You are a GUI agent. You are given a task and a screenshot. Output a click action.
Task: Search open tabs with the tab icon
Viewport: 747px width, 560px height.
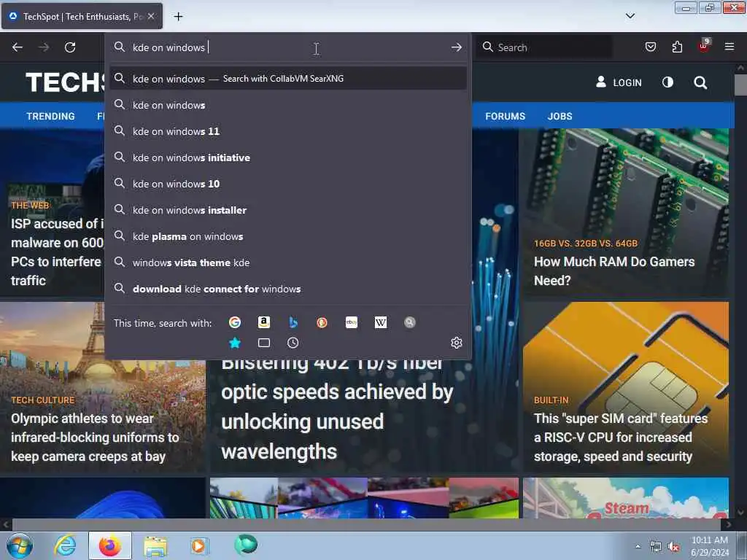tap(264, 343)
